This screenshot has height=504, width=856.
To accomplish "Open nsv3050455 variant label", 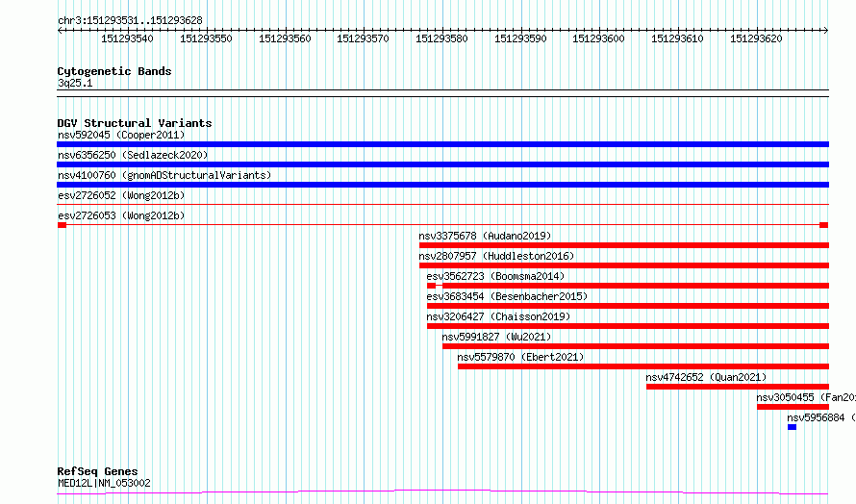I will pos(806,397).
